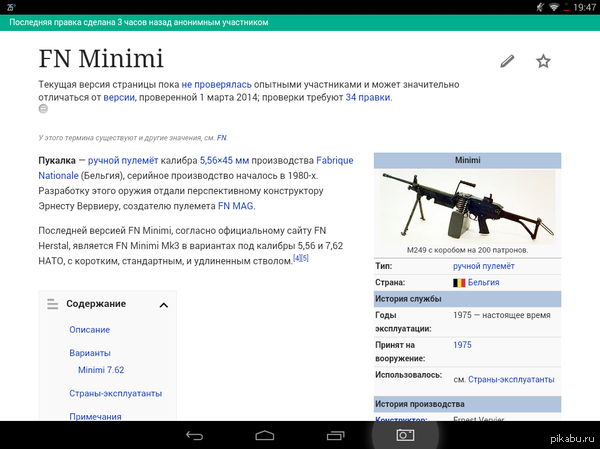Open Страны-эксплуатанты link in infobox
Screen dimensions: 600x449
(511, 379)
